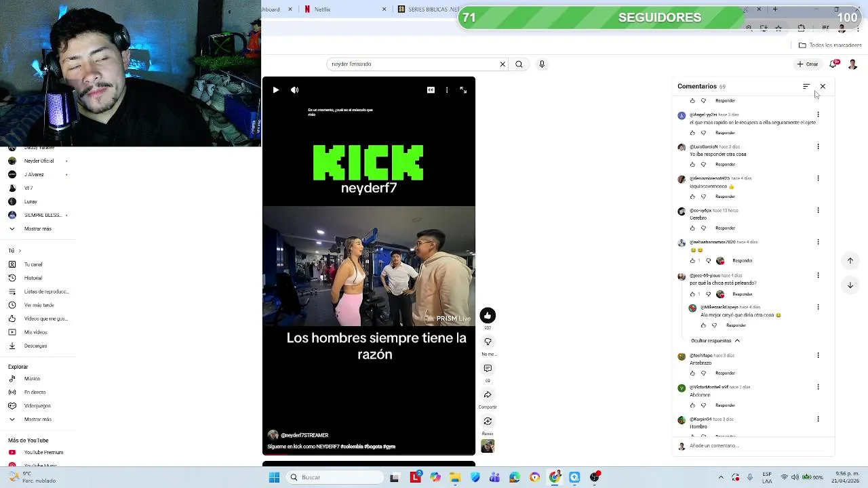Open YouTube notifications bell
This screenshot has width=868, height=488.
[833, 64]
